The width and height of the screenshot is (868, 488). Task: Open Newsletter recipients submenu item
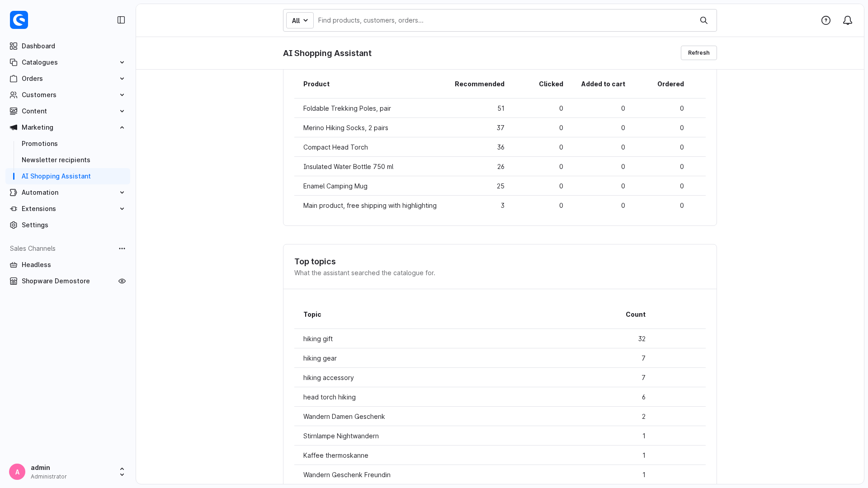56,160
